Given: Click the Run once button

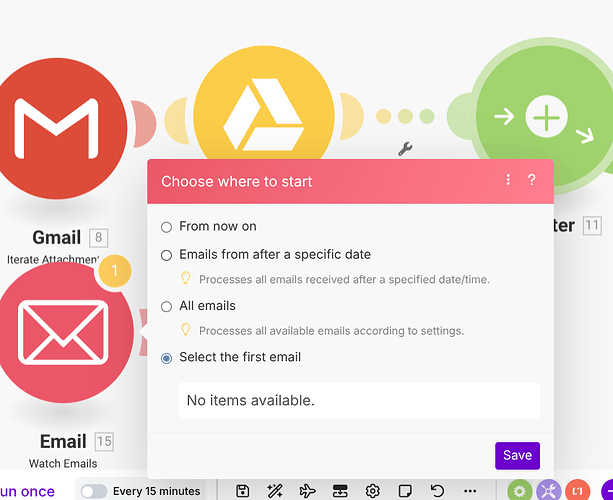Looking at the screenshot, I should (27, 491).
